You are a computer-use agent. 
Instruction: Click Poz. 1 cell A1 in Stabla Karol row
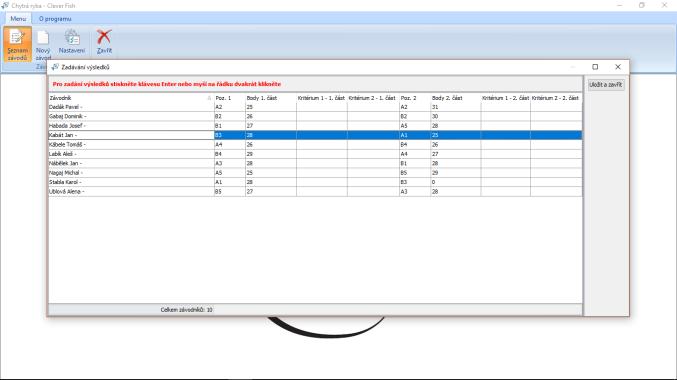pos(229,182)
